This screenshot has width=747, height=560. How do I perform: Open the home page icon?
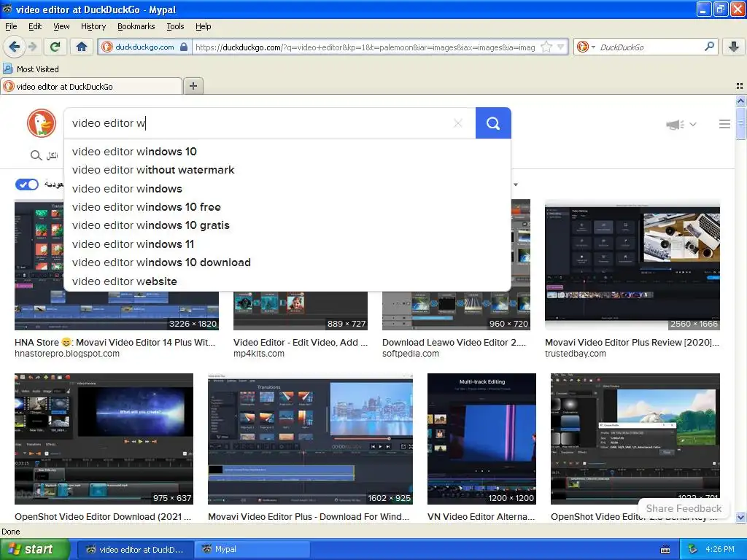click(x=82, y=47)
